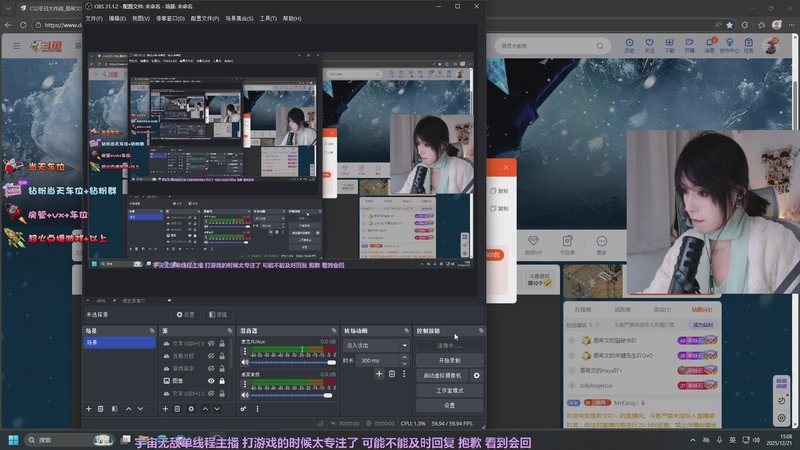Add a new scene transition

click(379, 374)
